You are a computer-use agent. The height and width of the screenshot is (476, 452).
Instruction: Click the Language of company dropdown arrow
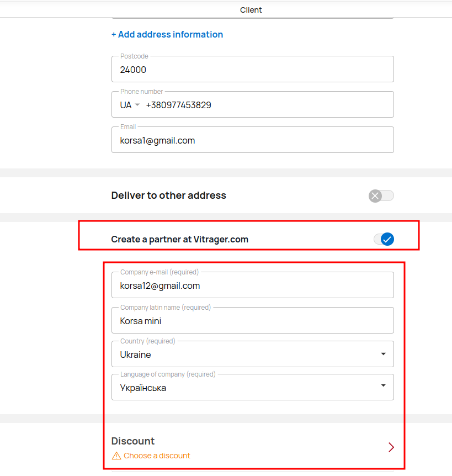384,385
